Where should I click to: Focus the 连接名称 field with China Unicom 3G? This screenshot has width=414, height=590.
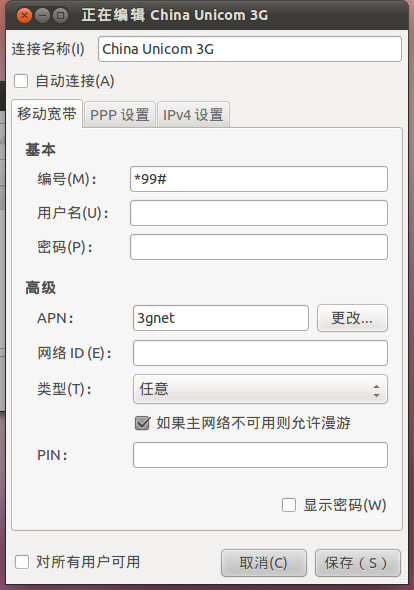(x=250, y=49)
